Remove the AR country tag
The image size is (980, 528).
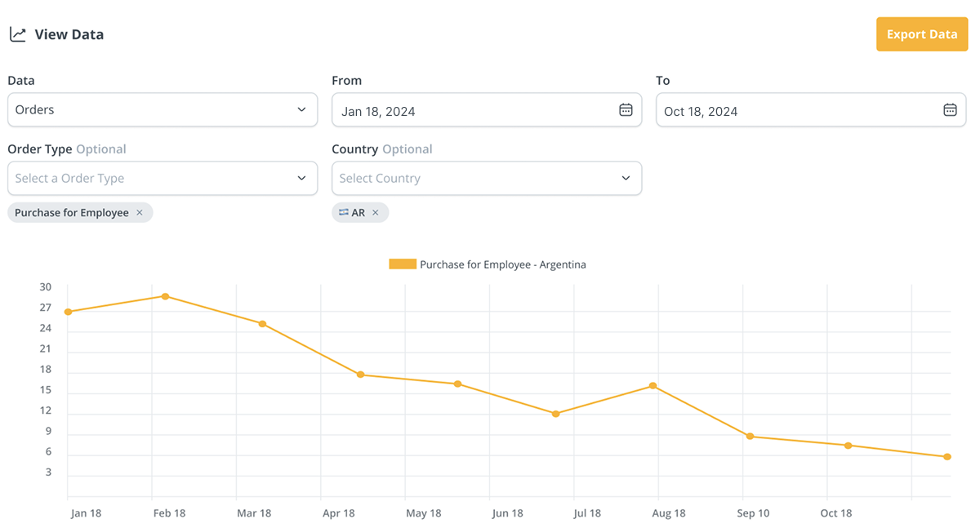click(x=376, y=213)
